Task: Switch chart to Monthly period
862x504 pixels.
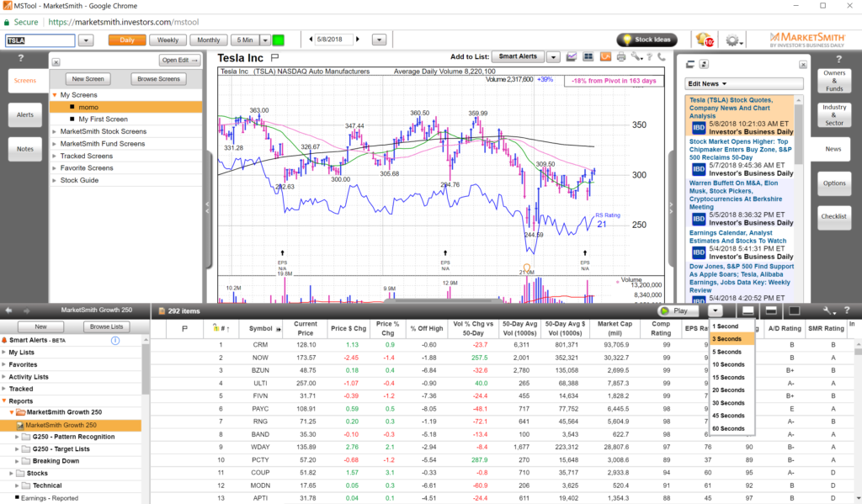Action: pyautogui.click(x=209, y=40)
